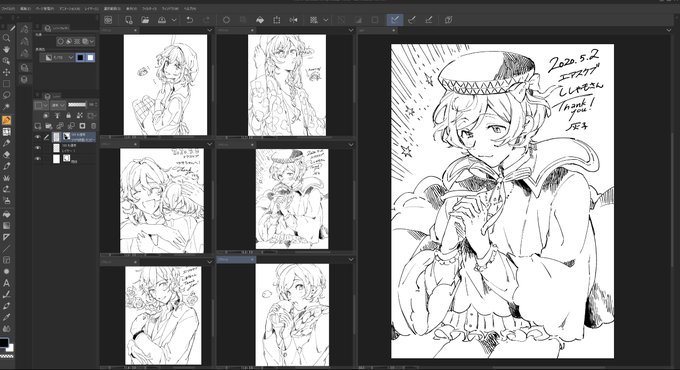Toggle the highlighted Snap to Ruler button
Screen dimensions: 680x370
(x=395, y=20)
